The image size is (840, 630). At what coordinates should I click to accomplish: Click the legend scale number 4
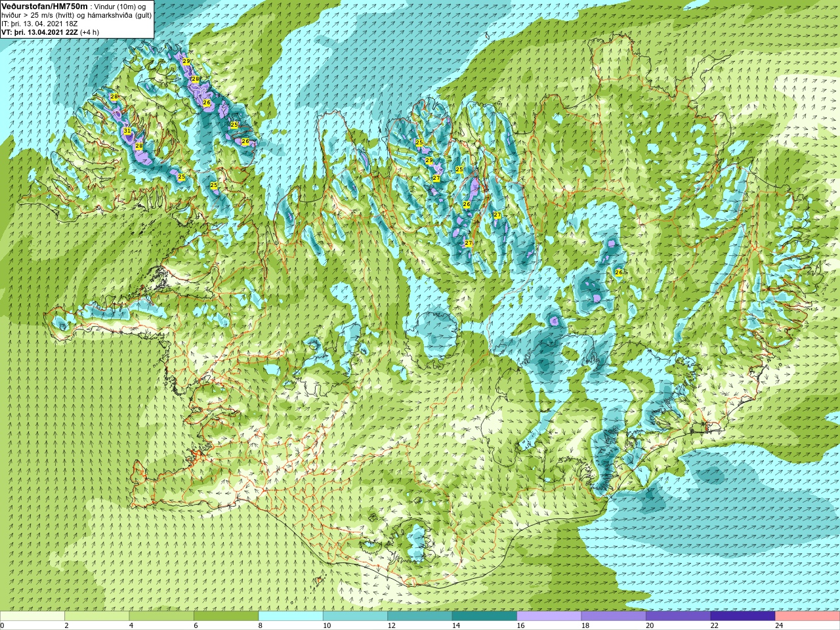point(131,625)
